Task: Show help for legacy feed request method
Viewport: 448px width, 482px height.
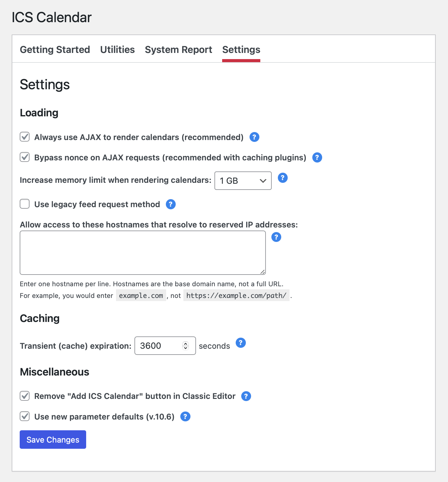Action: (x=170, y=204)
